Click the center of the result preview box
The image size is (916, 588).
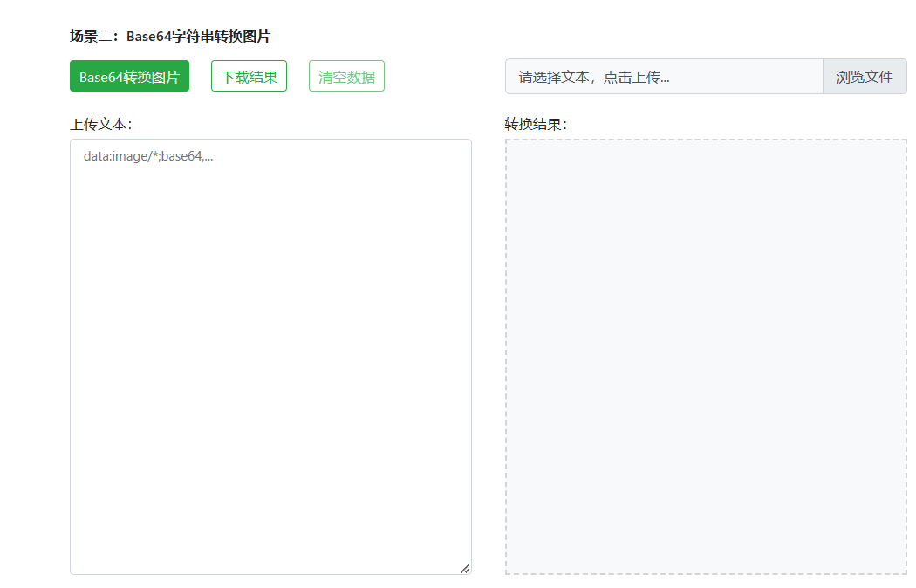[x=706, y=357]
